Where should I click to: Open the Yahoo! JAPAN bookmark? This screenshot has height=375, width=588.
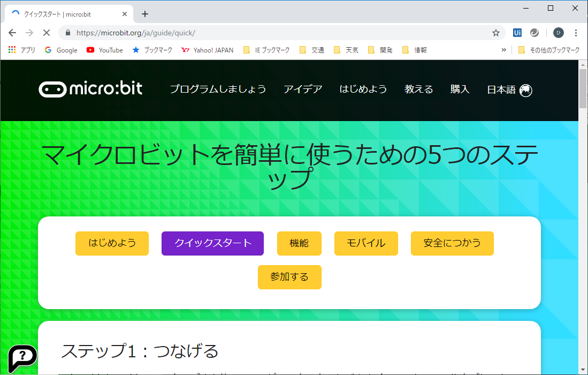coord(208,50)
